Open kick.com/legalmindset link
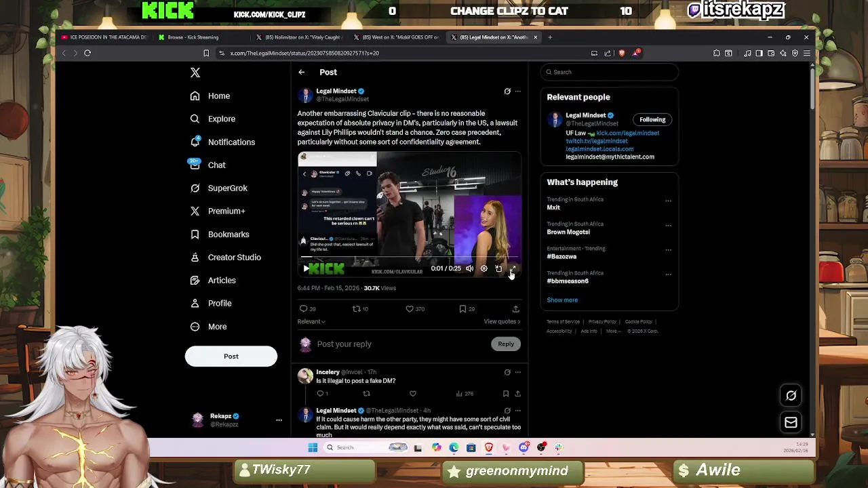 coord(627,134)
